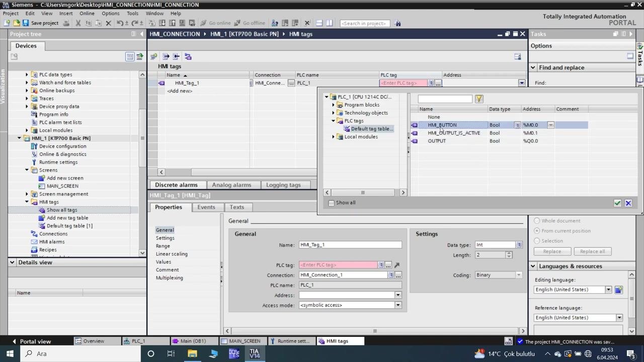Select the Selection radio button

click(537, 241)
